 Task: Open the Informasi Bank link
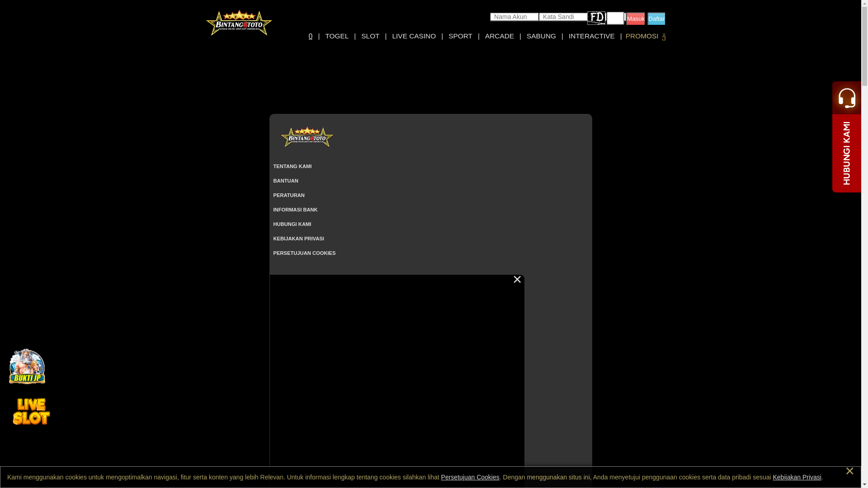[295, 210]
